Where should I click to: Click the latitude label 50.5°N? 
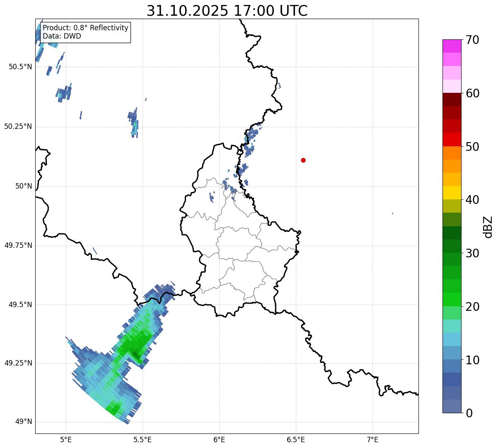(x=20, y=67)
